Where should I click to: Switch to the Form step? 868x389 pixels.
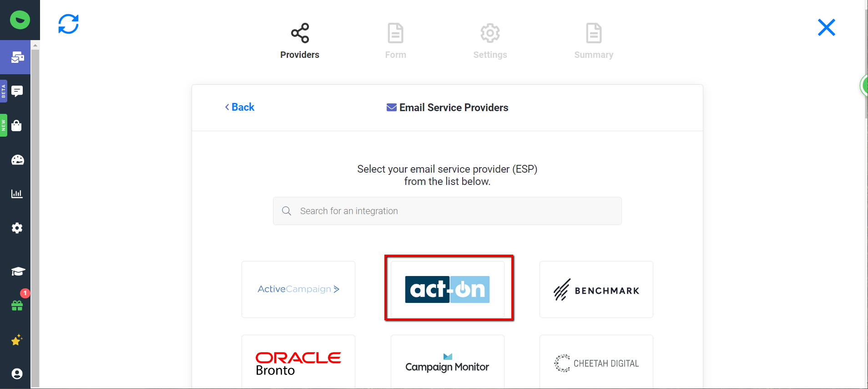395,41
